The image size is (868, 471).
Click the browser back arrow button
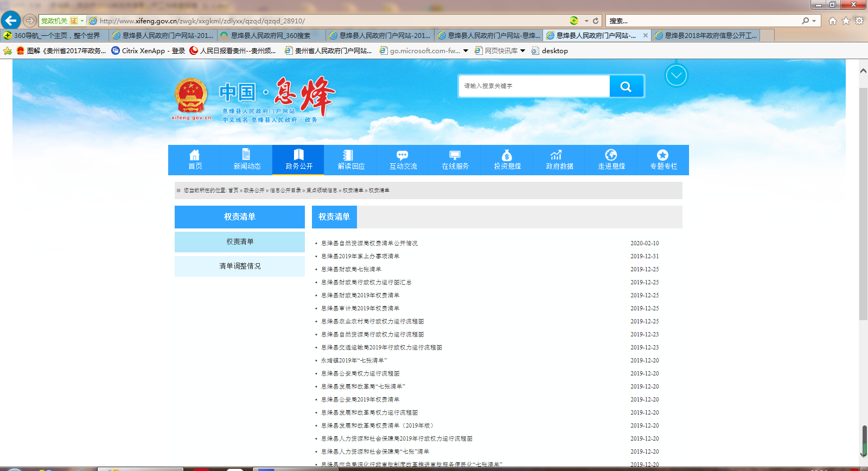point(11,21)
